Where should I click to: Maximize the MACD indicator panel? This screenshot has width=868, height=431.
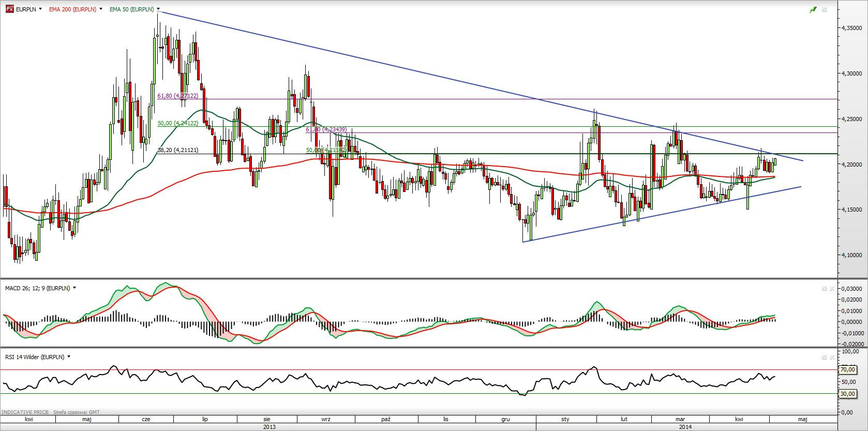[x=825, y=289]
